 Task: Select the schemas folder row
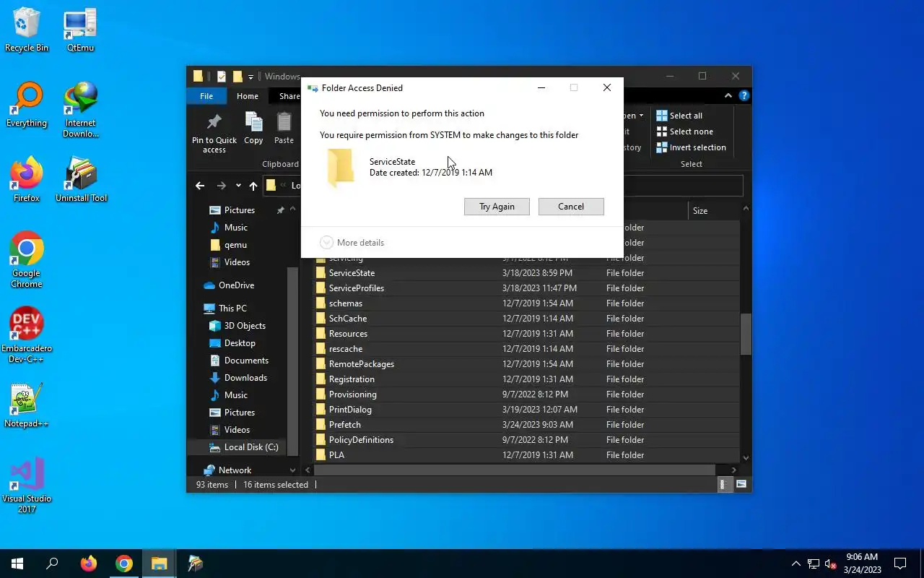coord(527,303)
